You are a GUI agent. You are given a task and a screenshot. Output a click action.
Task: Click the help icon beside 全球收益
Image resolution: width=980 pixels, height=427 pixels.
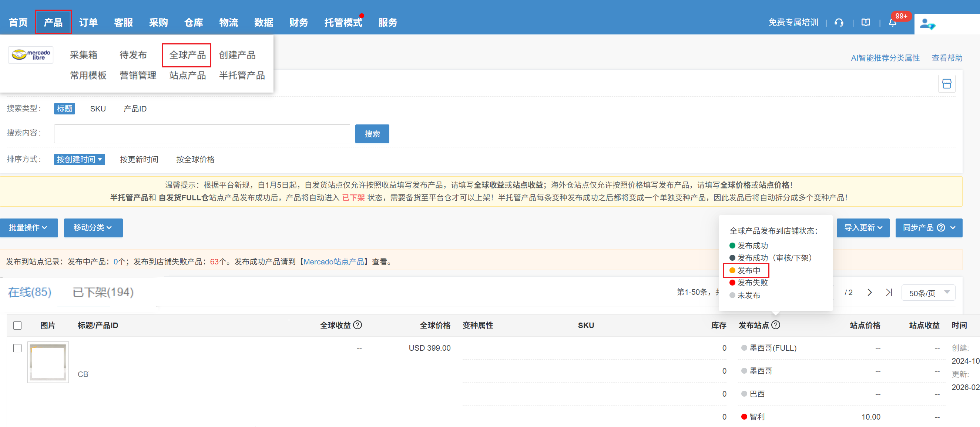(357, 325)
